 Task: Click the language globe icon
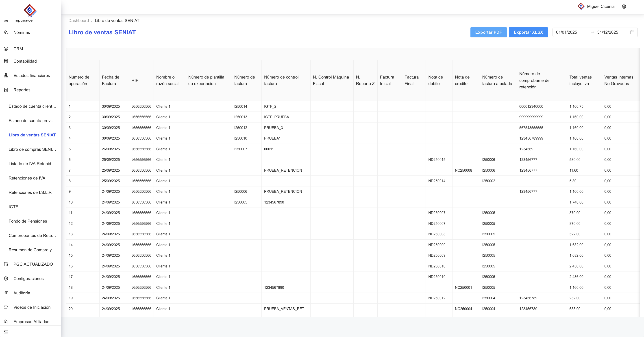tap(624, 7)
